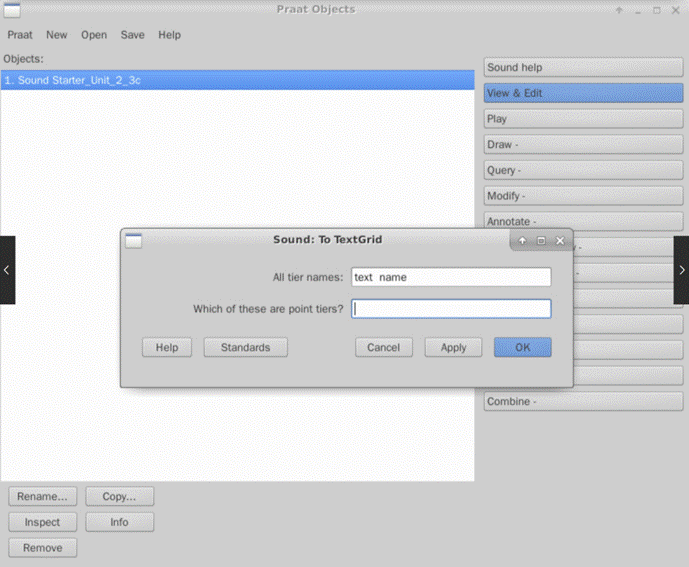
Task: Minimize the Praat Objects window
Action: [638, 11]
